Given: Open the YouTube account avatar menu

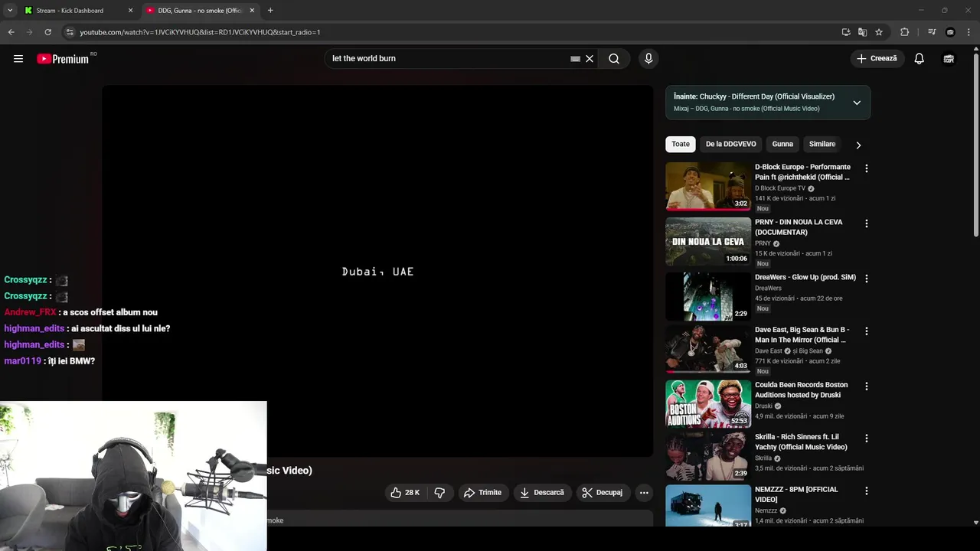Looking at the screenshot, I should point(949,59).
